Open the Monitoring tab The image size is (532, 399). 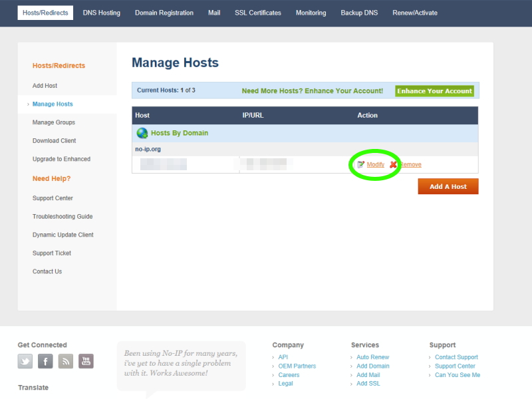tap(311, 13)
